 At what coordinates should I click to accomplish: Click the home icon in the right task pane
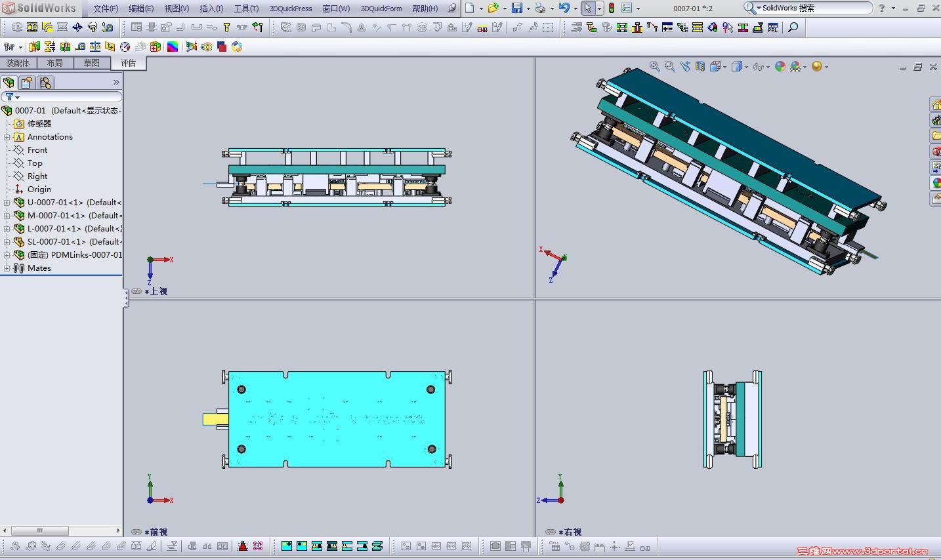pyautogui.click(x=936, y=105)
